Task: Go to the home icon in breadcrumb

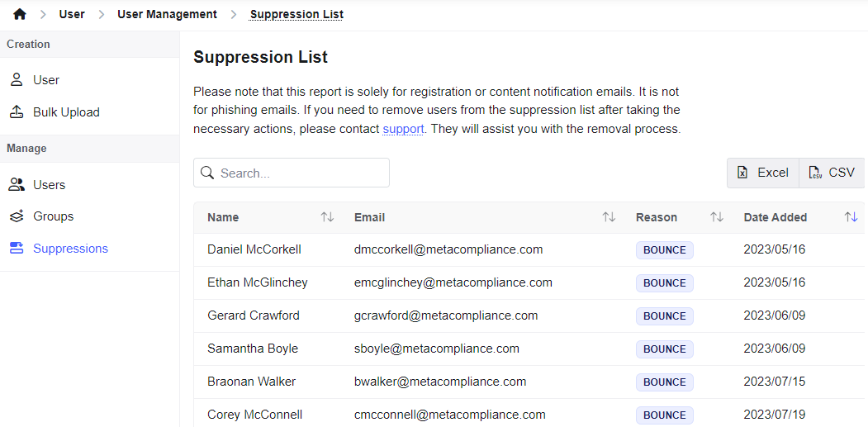Action: pos(19,14)
